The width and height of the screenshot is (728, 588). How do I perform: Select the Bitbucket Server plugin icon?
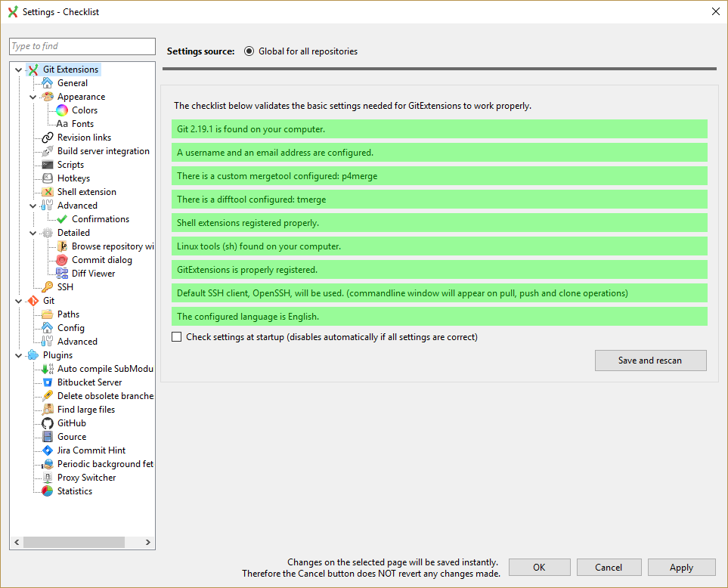48,382
